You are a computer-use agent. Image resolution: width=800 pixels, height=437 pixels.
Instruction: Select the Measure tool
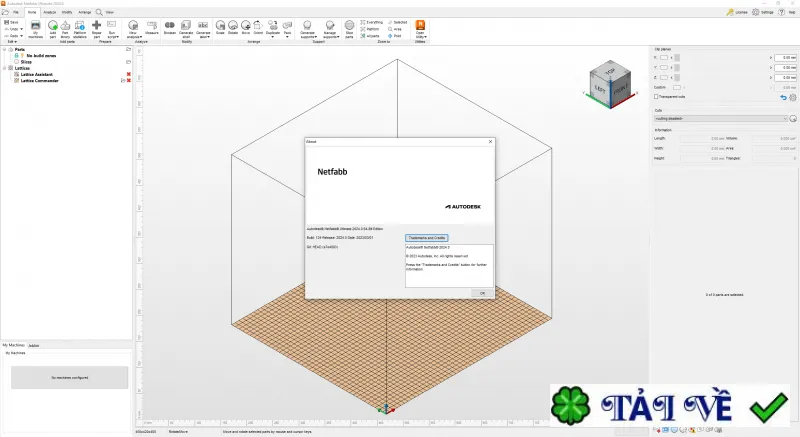click(152, 28)
